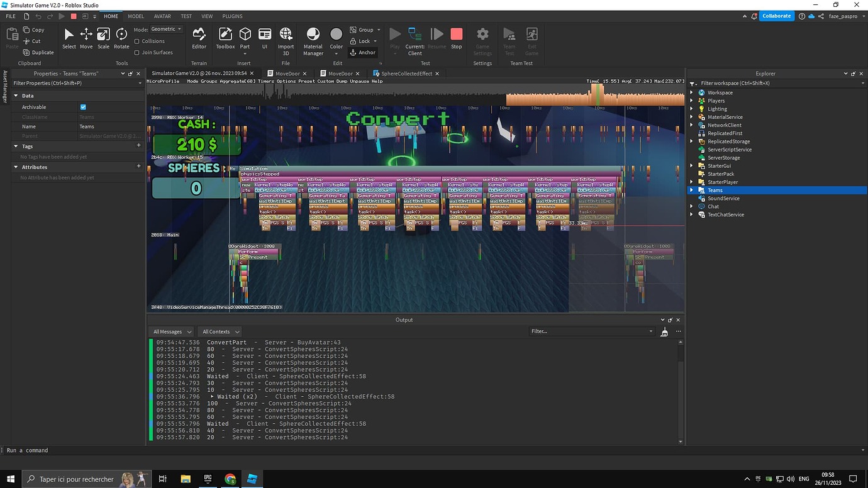Switch to the MODEL ribbon tab

click(136, 16)
